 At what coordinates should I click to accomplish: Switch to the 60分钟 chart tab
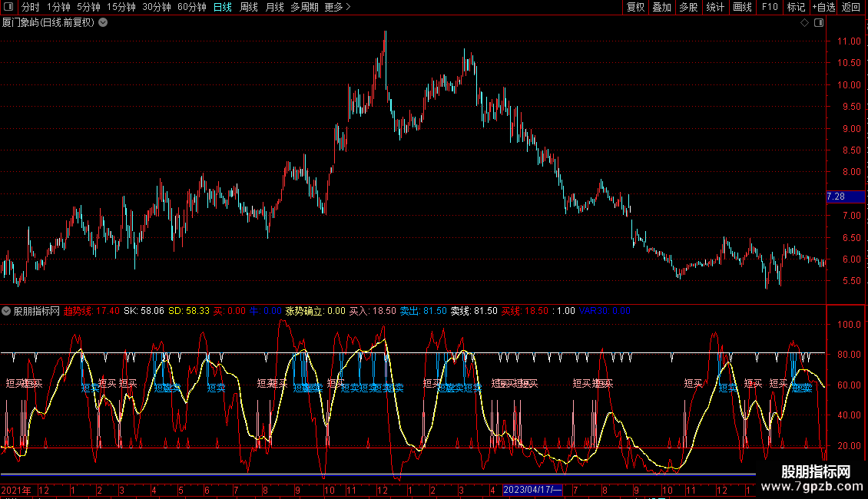click(x=191, y=8)
